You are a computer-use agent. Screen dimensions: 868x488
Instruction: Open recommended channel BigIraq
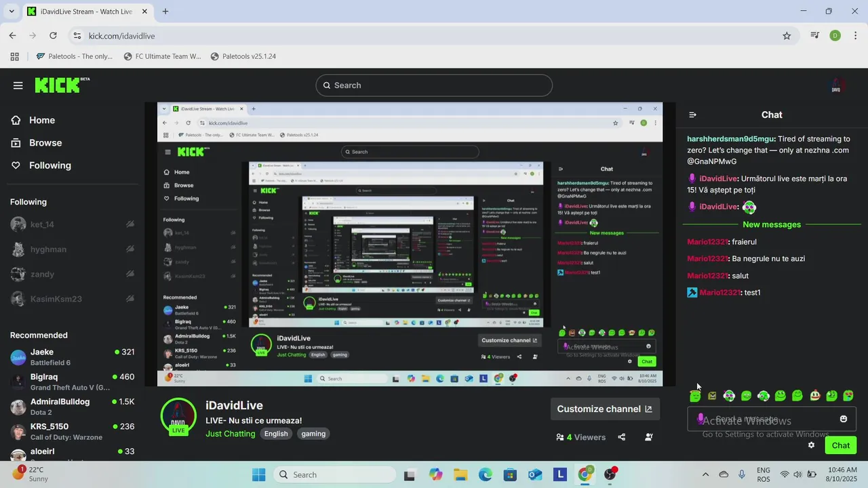72,382
